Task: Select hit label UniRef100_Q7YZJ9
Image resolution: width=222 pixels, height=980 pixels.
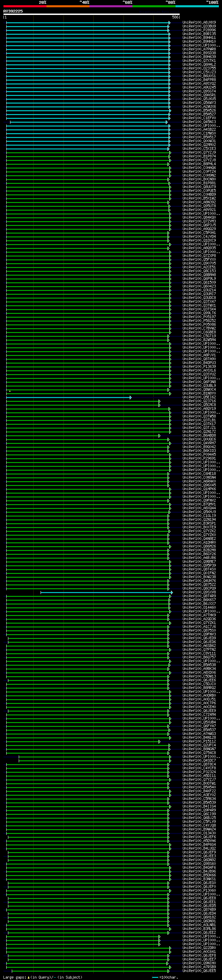Action: click(x=199, y=153)
